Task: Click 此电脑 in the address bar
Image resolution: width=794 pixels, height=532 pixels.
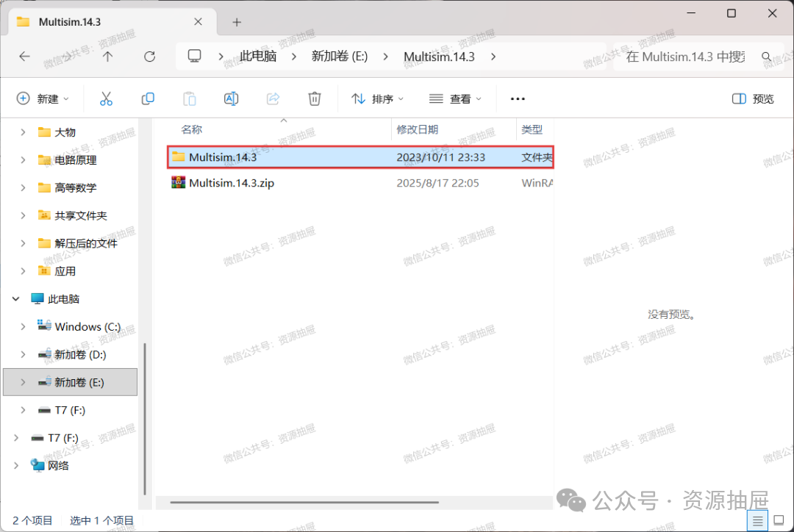Action: (x=258, y=56)
